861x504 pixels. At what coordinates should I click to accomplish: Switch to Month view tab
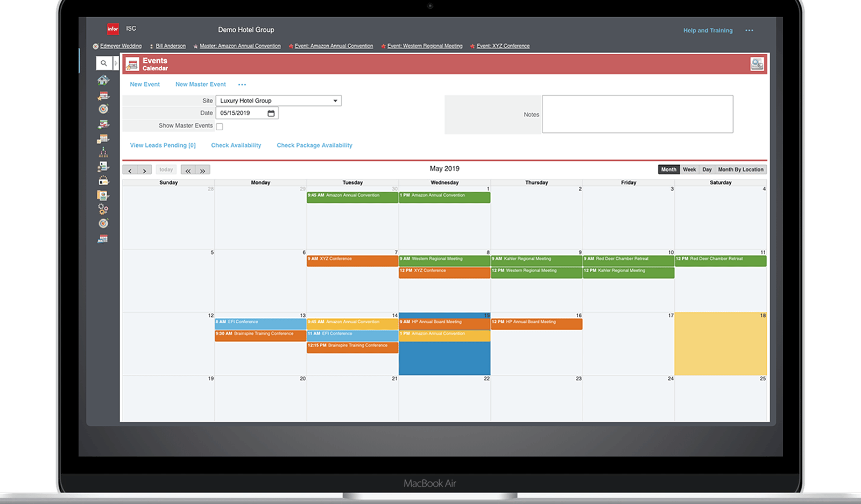pyautogui.click(x=669, y=169)
